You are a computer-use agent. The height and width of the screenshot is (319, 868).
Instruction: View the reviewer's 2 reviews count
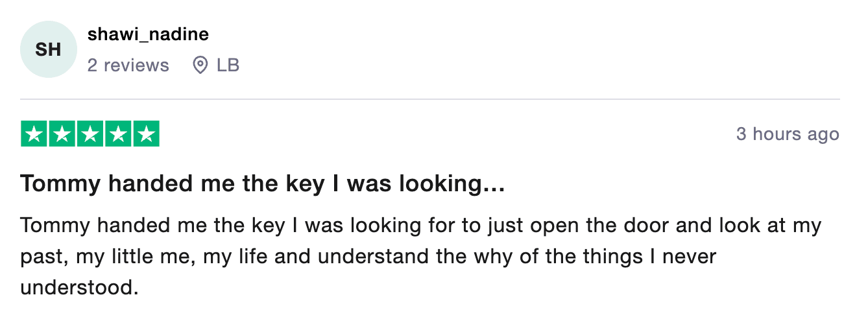pyautogui.click(x=128, y=65)
